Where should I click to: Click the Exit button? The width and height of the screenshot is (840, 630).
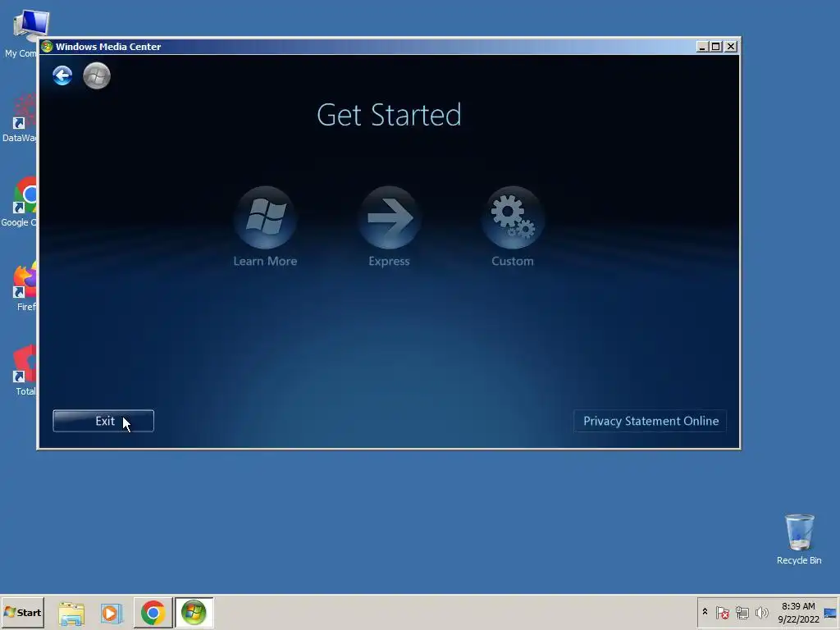(x=103, y=421)
